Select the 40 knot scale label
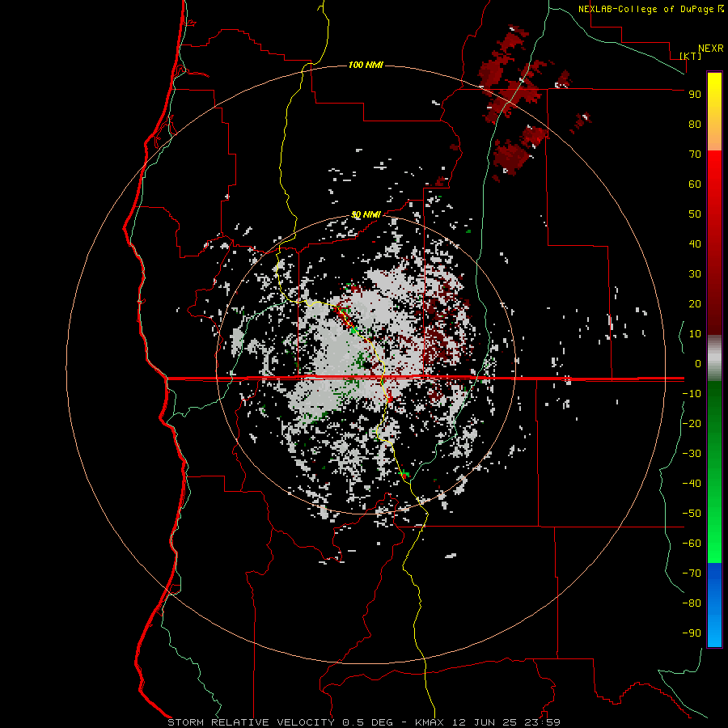 coord(695,244)
